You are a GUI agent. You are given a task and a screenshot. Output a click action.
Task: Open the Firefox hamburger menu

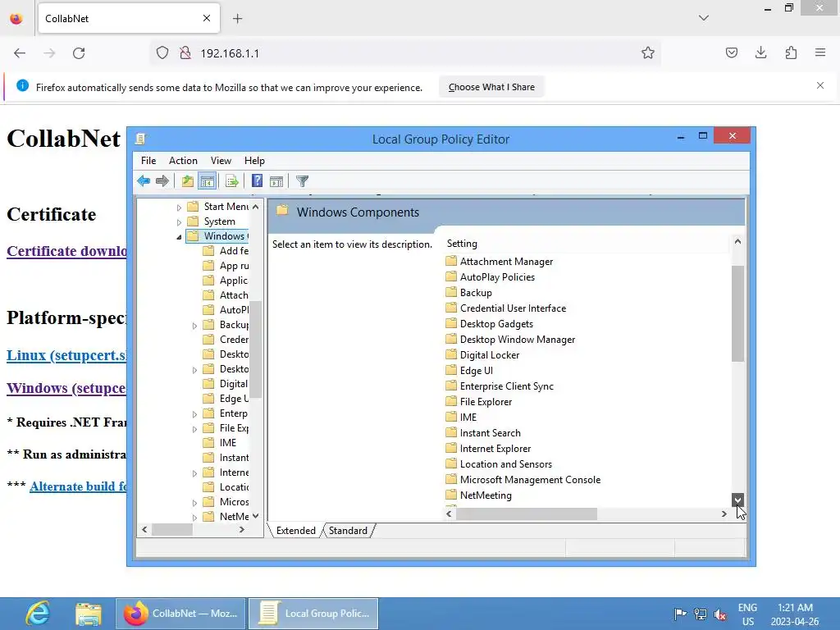820,52
